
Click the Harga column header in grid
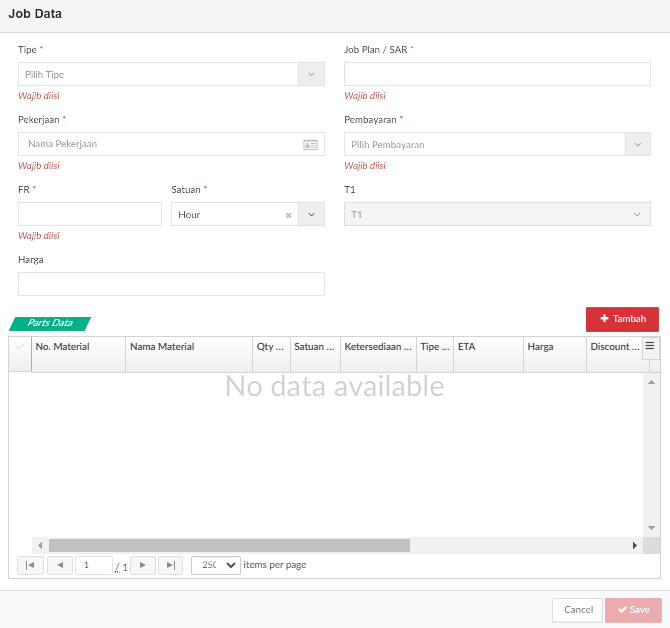pos(555,354)
